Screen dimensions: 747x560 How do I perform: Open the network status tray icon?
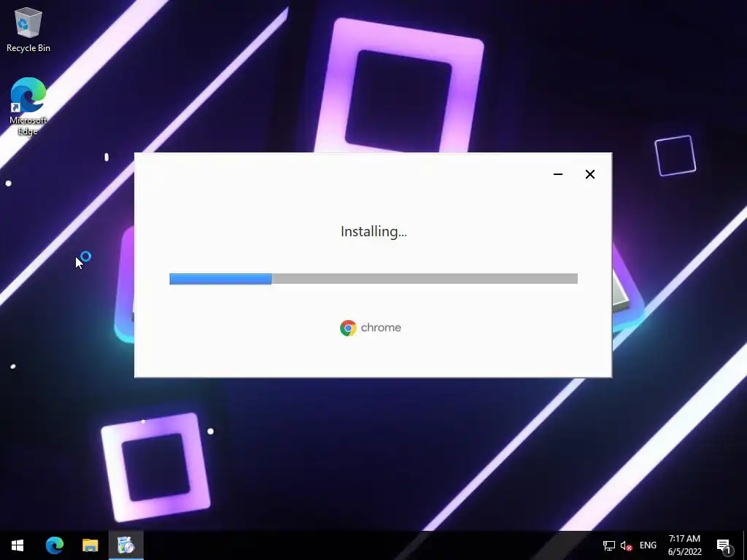609,545
